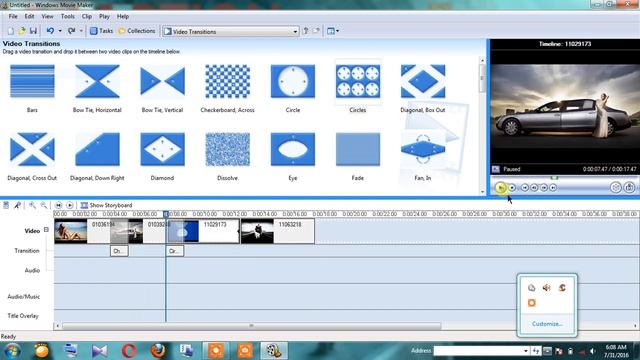
Task: Click the New Collection Folder icon
Action: tap(316, 31)
